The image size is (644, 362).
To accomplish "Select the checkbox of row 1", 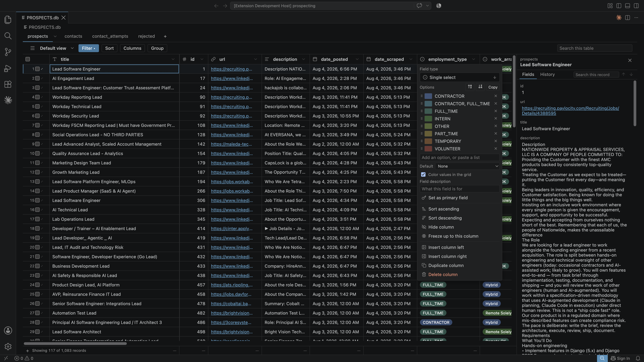I will coord(38,69).
